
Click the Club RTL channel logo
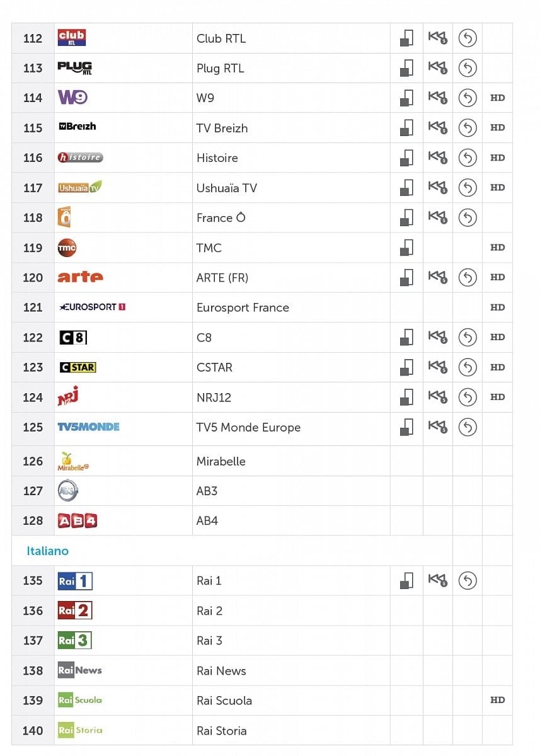coord(71,38)
